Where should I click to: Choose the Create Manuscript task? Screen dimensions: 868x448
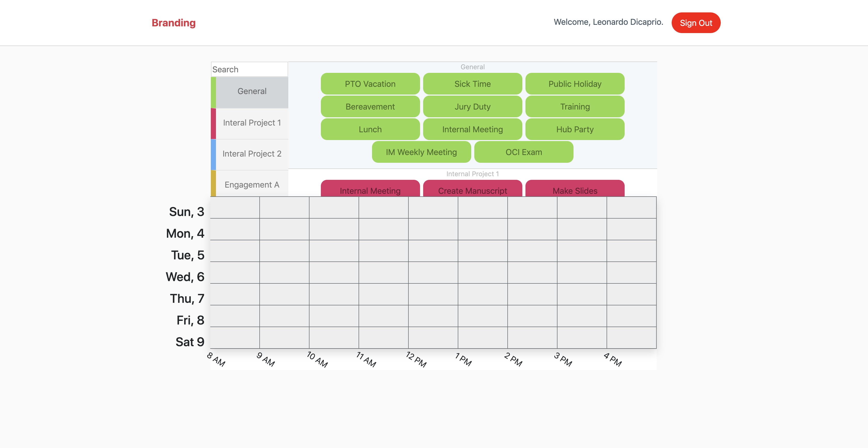[472, 189]
